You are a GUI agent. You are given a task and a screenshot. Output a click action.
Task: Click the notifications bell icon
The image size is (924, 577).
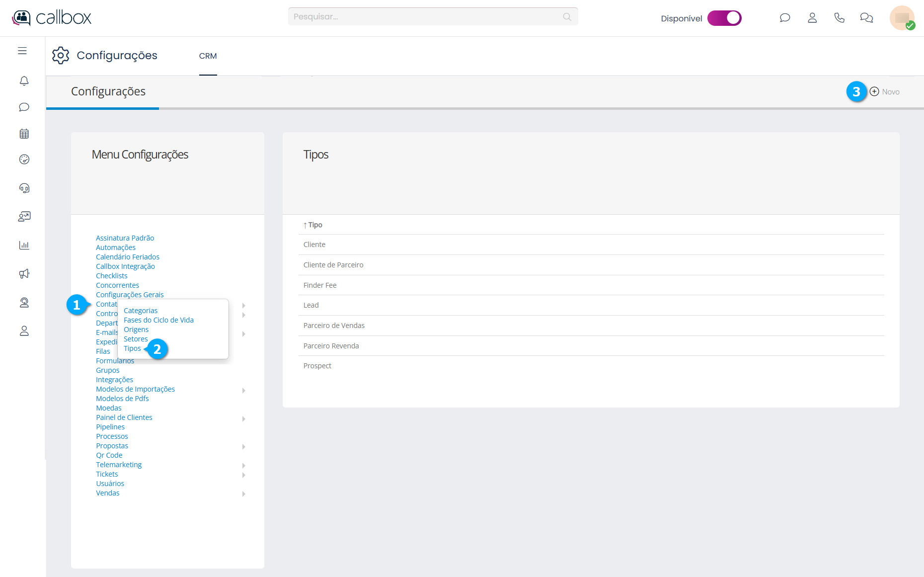[24, 81]
